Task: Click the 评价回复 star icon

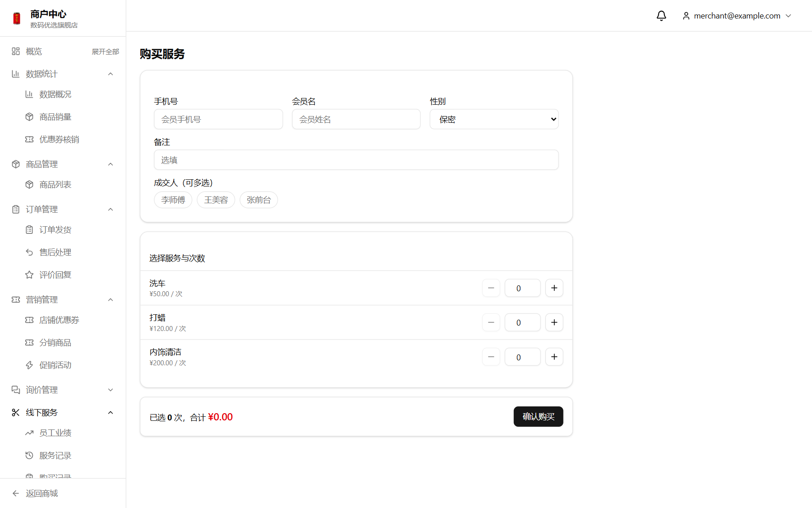Action: coord(29,275)
